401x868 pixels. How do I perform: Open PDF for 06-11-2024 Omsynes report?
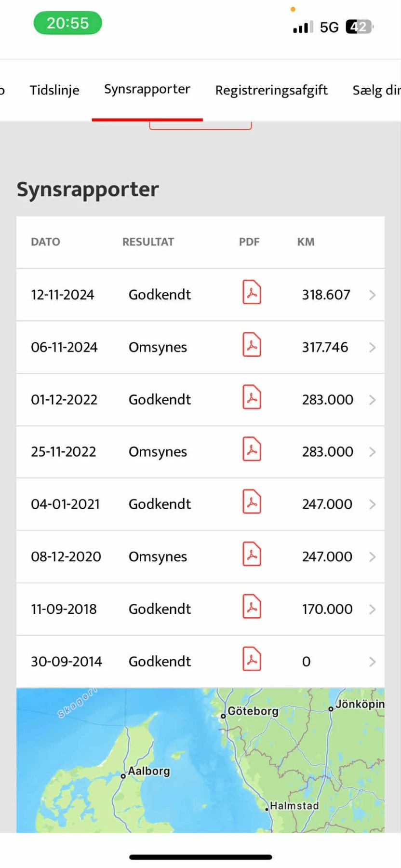pos(252,345)
